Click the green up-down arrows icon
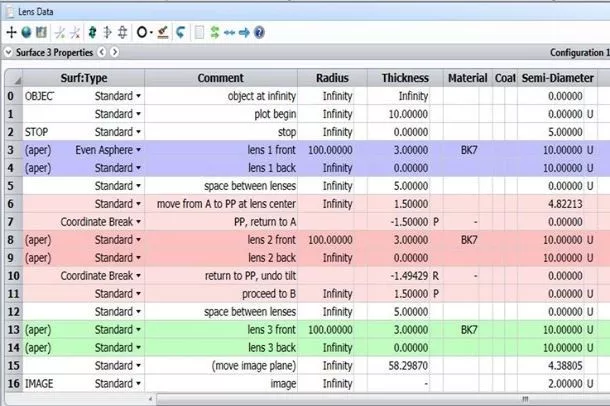This screenshot has width=610, height=406. pyautogui.click(x=93, y=32)
